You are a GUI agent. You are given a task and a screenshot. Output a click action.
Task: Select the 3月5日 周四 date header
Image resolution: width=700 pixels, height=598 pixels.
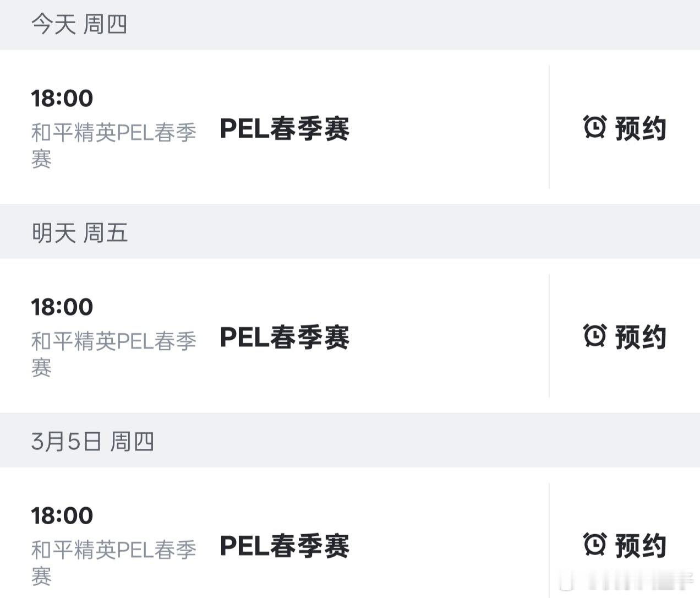[x=92, y=442]
